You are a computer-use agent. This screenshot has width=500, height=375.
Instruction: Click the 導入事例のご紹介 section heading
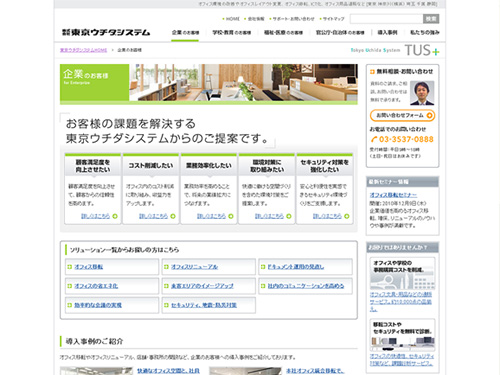tap(94, 341)
